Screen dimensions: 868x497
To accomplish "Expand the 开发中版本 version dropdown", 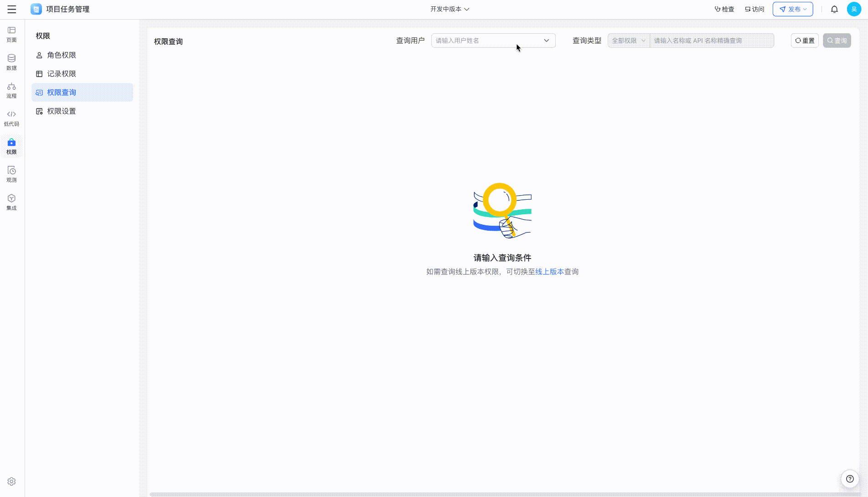I will pos(449,9).
